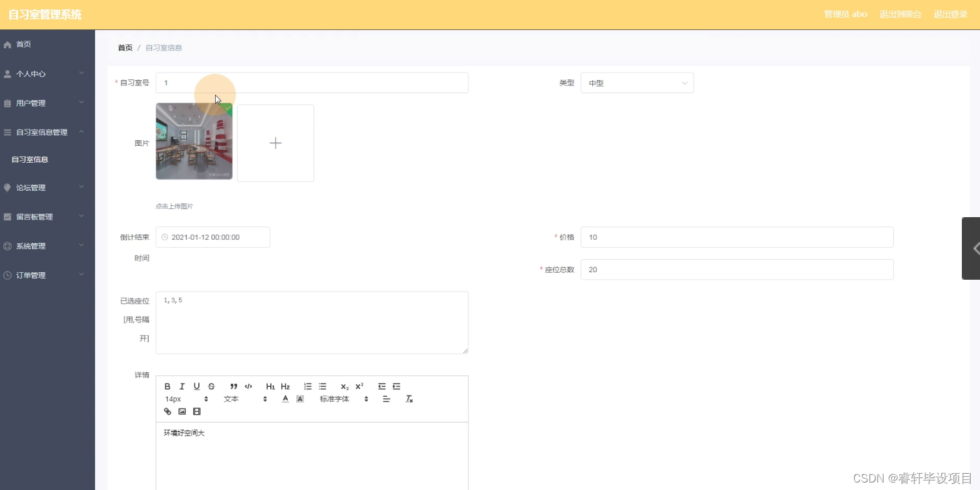Screen dimensions: 980x490
Task: Click the 首页 breadcrumb link
Action: pos(124,47)
